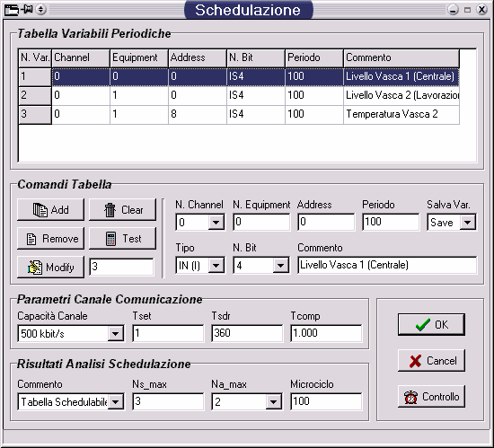The width and height of the screenshot is (494, 448).
Task: Click the Controllo alarm clock button
Action: 431,397
